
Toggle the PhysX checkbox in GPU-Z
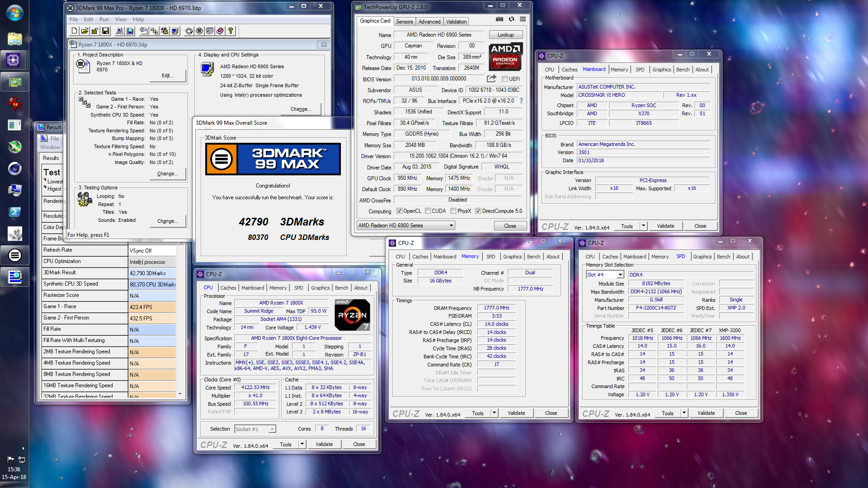coord(453,211)
